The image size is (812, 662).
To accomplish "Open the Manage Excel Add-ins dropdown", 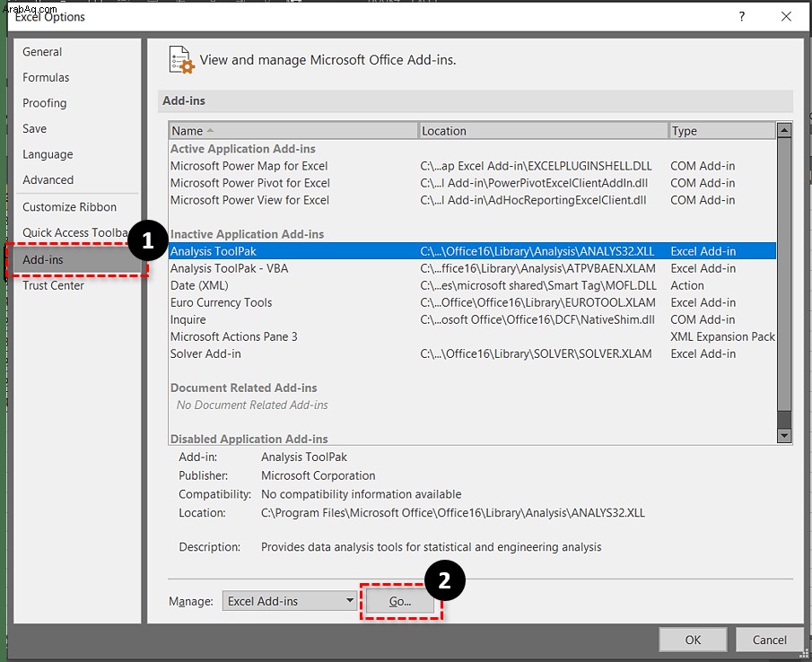I will [290, 601].
